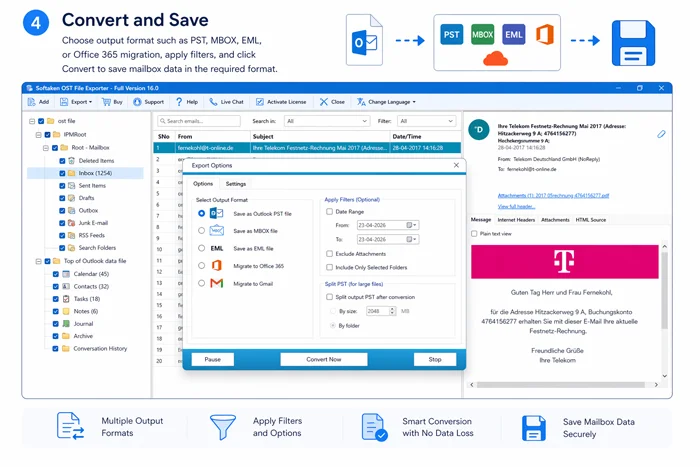Screen dimensions: 700x467
Task: Open the To date picker dropdown
Action: tap(412, 240)
